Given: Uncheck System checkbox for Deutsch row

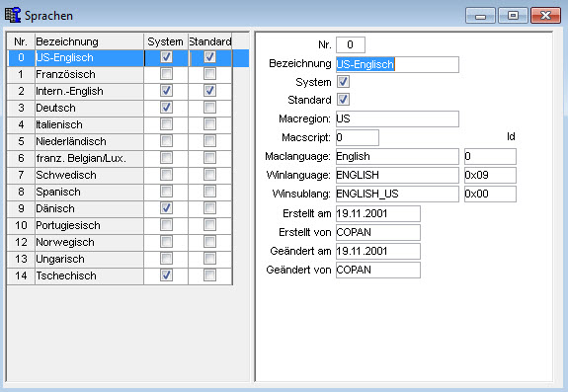Looking at the screenshot, I should (166, 108).
